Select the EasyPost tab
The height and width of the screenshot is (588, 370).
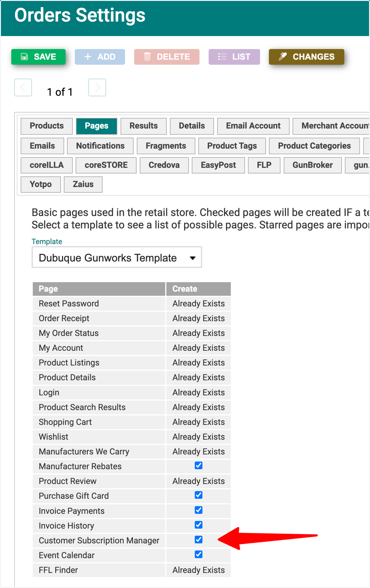coord(218,165)
